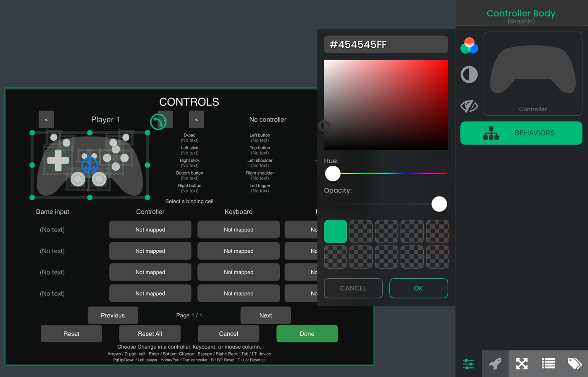This screenshot has height=377, width=588.
Task: Click the blue anchor point icon
Action: (x=89, y=165)
